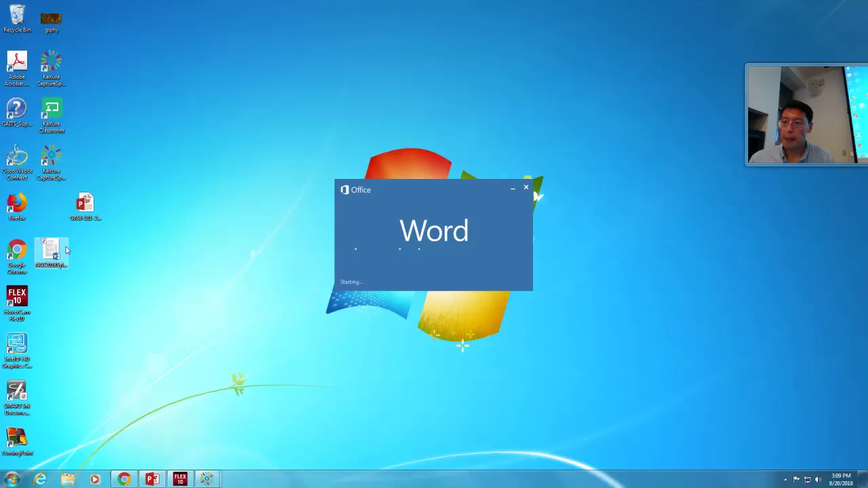
Task: Launch Kaltura Classroom desktop shortcut
Action: pos(51,115)
